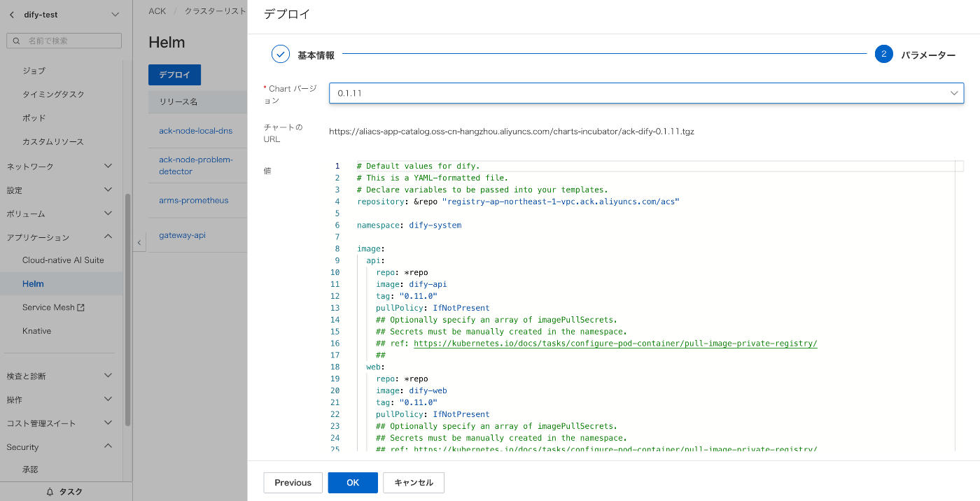Collapse the sidebar with the arrow handle
980x501 pixels.
tap(139, 242)
